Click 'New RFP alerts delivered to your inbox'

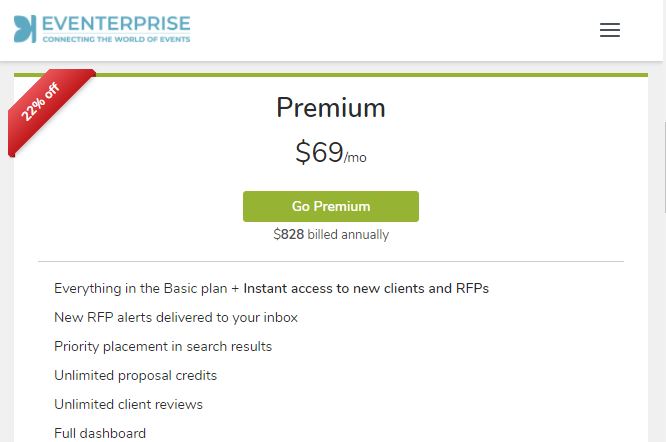coord(176,317)
